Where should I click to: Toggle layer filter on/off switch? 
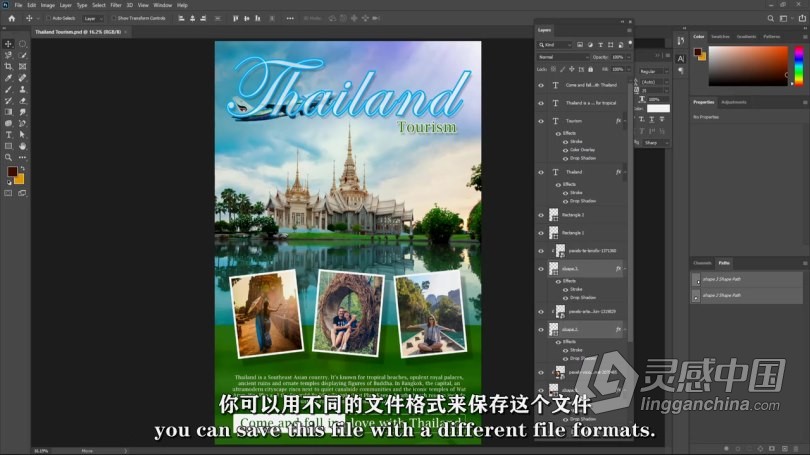tap(630, 44)
